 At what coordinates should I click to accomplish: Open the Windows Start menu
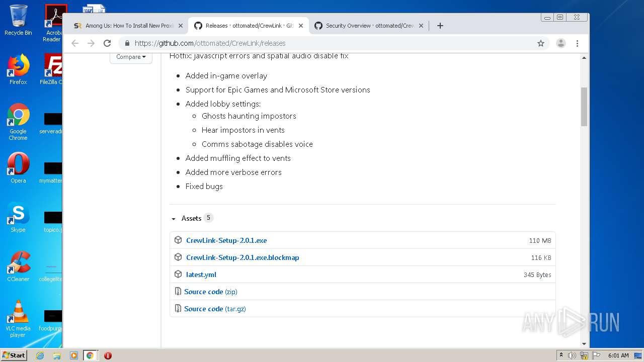[14, 355]
